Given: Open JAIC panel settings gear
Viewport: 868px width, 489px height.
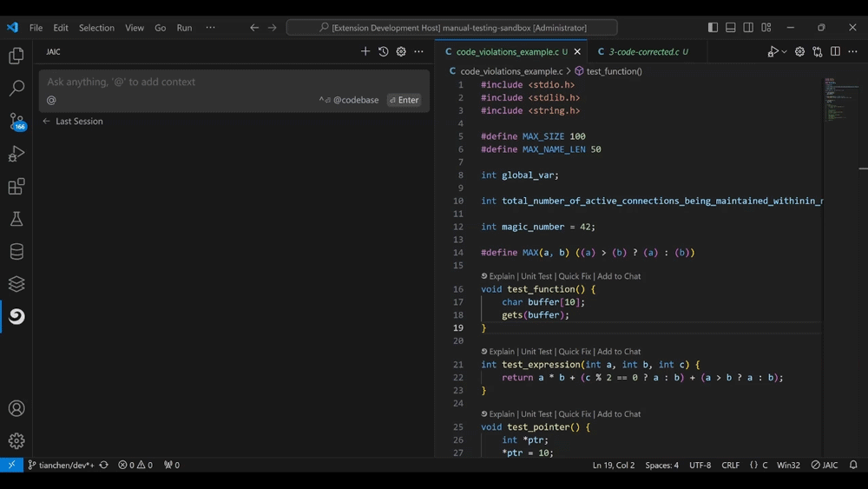Looking at the screenshot, I should (401, 51).
